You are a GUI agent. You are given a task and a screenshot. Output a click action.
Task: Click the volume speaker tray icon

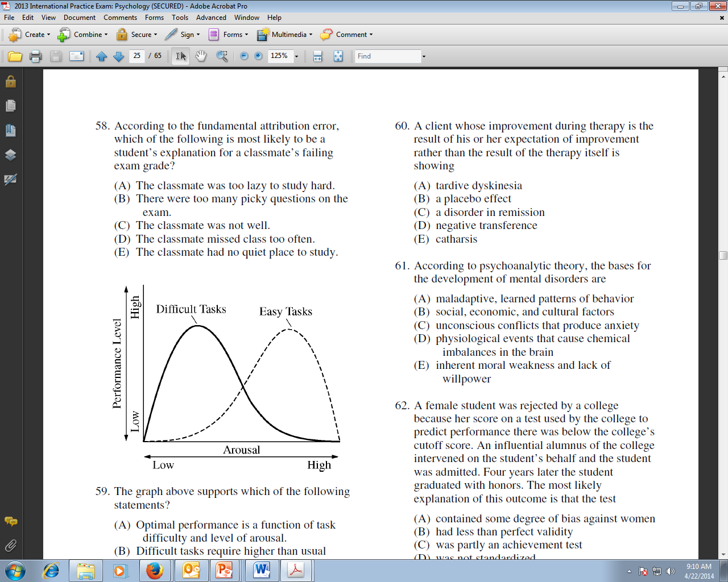tap(670, 571)
